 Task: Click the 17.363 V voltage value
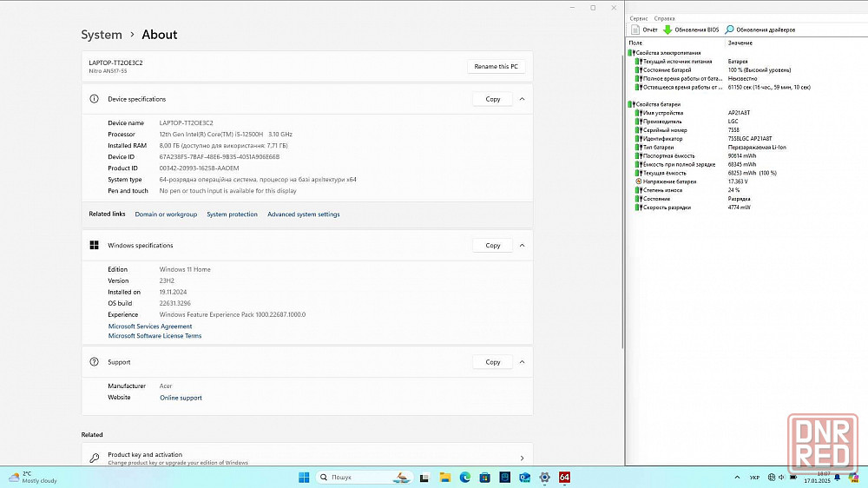tap(738, 181)
